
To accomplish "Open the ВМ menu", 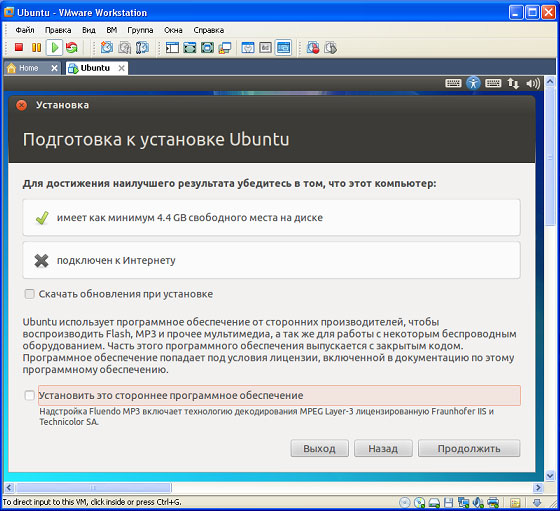I will pyautogui.click(x=112, y=30).
